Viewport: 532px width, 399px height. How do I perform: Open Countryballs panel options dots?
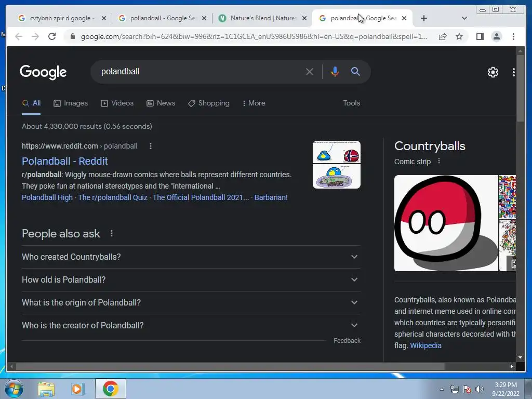pos(438,161)
